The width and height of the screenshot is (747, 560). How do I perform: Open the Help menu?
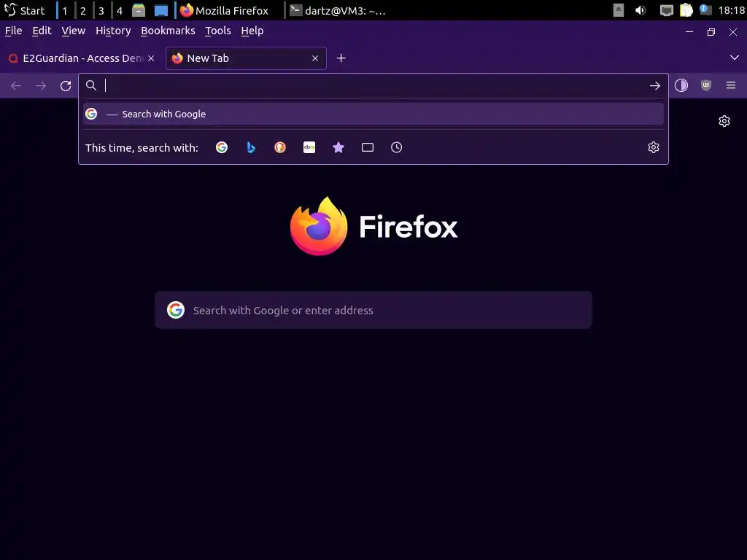pos(252,31)
